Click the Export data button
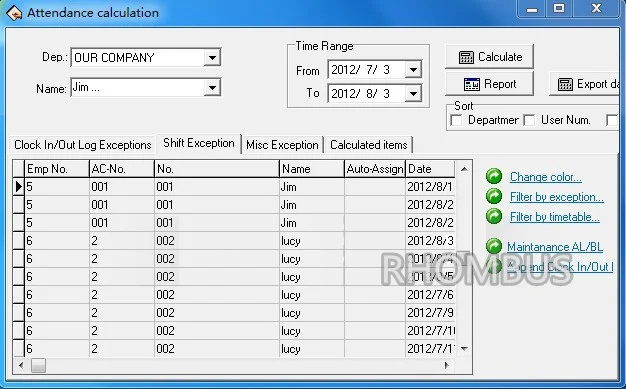 584,84
